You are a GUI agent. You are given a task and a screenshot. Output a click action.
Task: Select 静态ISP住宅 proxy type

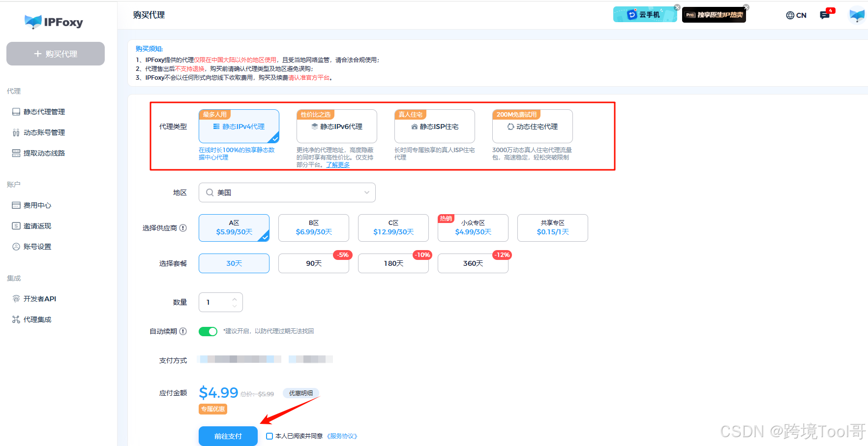click(435, 127)
